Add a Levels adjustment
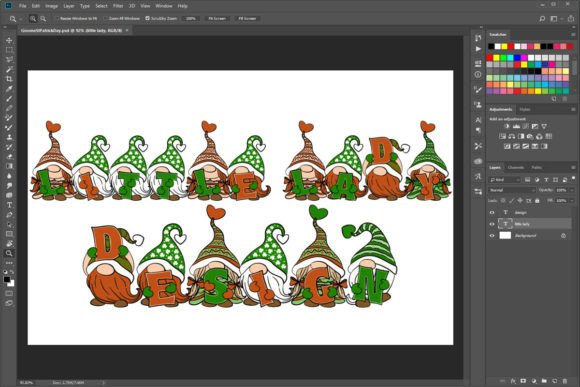The width and height of the screenshot is (580, 387). [516, 127]
